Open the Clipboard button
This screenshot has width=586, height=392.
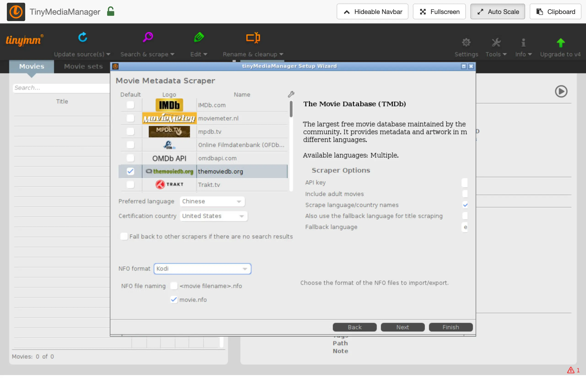click(x=555, y=12)
